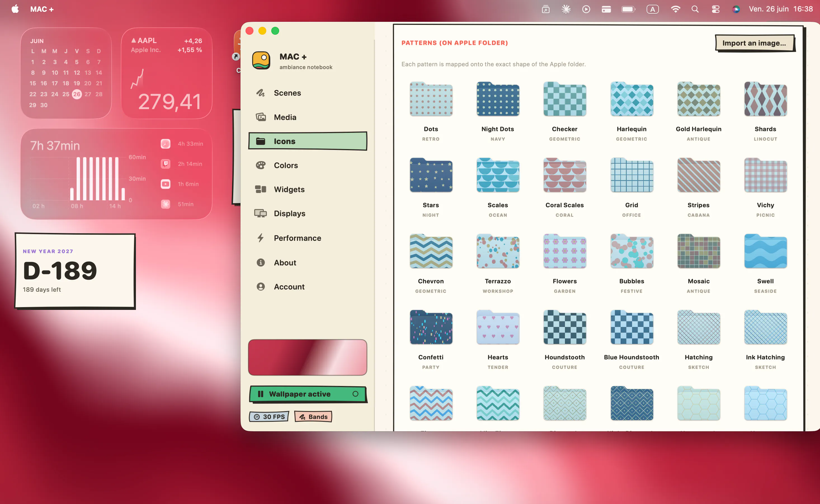This screenshot has width=820, height=504.
Task: Choose the Night Dots folder pattern
Action: tap(498, 99)
